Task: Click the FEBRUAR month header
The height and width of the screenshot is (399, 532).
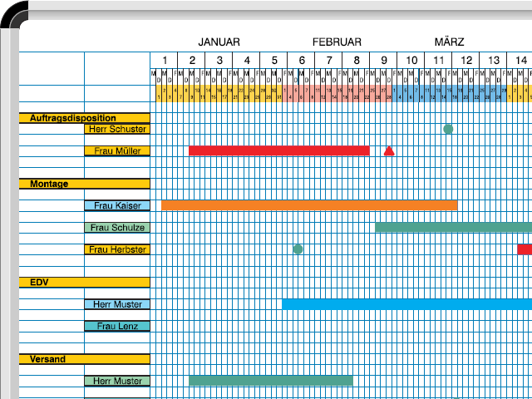Action: [x=337, y=42]
